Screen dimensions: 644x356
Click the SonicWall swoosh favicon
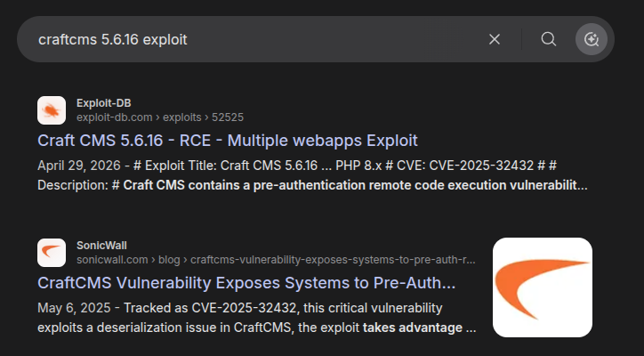click(52, 253)
